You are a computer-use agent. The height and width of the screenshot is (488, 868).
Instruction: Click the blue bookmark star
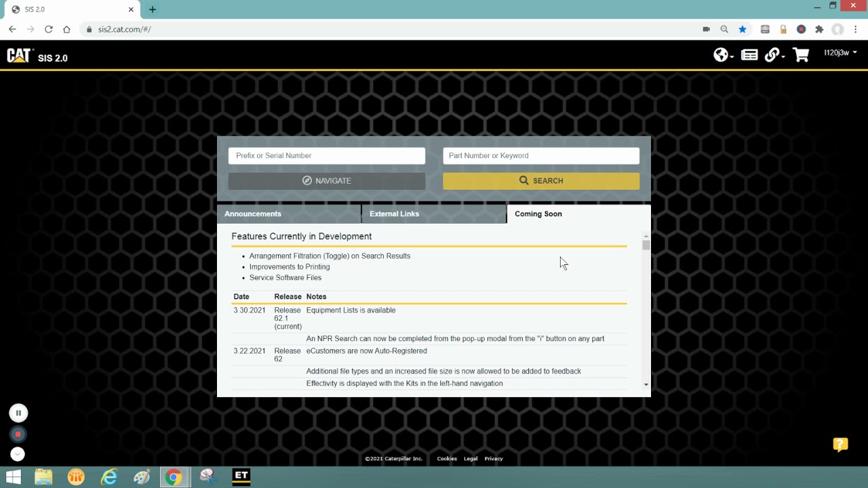(x=743, y=29)
